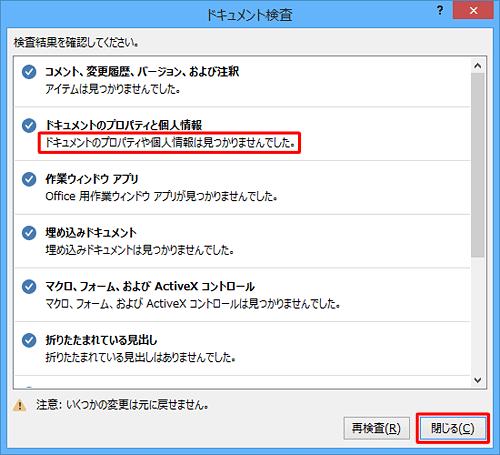500x455 pixels.
Task: Select text Office 用作業ウィンドウ アプリが見つかりませんでした。
Action: tap(161, 196)
